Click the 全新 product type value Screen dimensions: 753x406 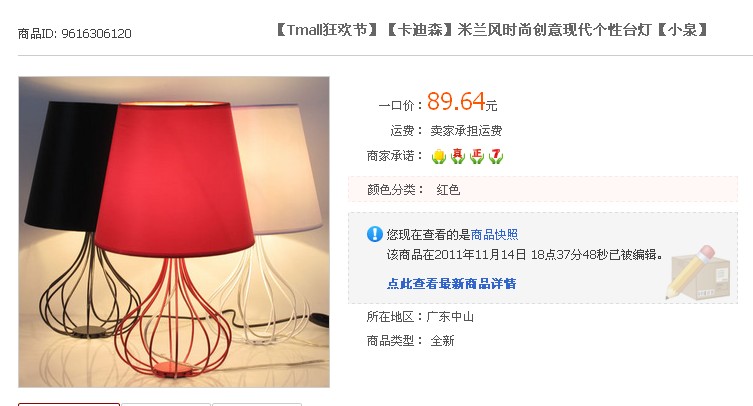tap(442, 341)
